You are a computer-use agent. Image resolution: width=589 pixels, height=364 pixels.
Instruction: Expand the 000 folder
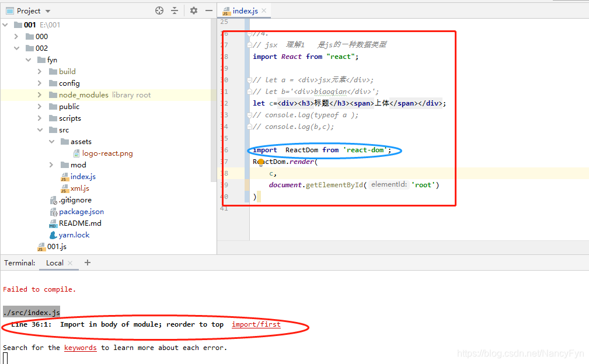[x=16, y=36]
